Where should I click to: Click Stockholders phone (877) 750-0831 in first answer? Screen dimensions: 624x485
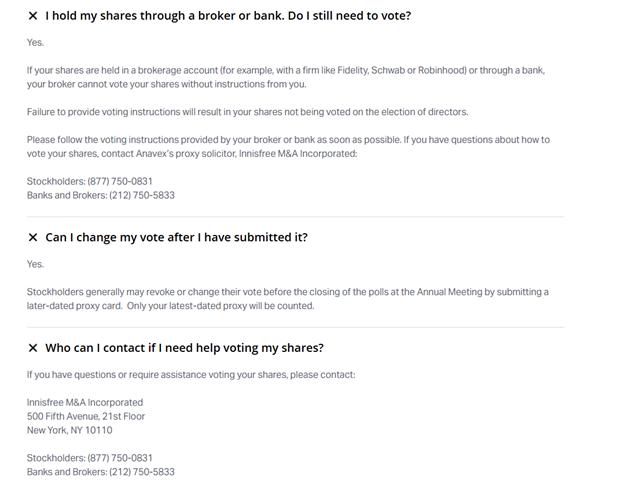(120, 181)
